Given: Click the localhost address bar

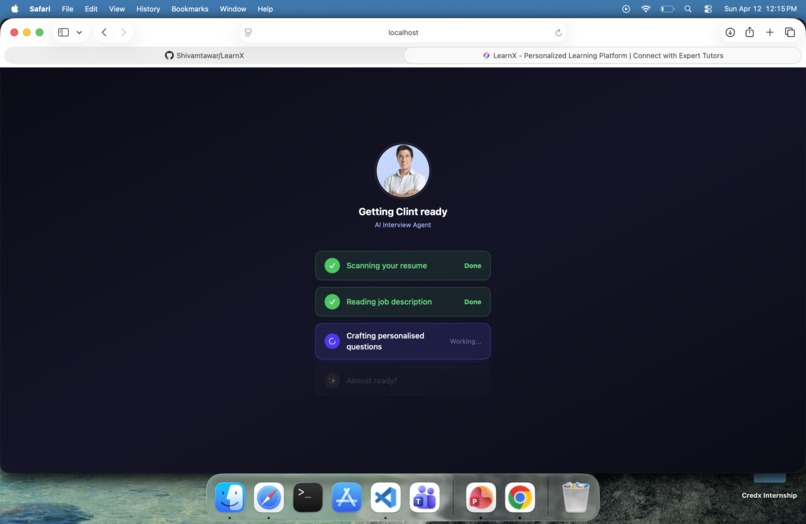Looking at the screenshot, I should 403,32.
